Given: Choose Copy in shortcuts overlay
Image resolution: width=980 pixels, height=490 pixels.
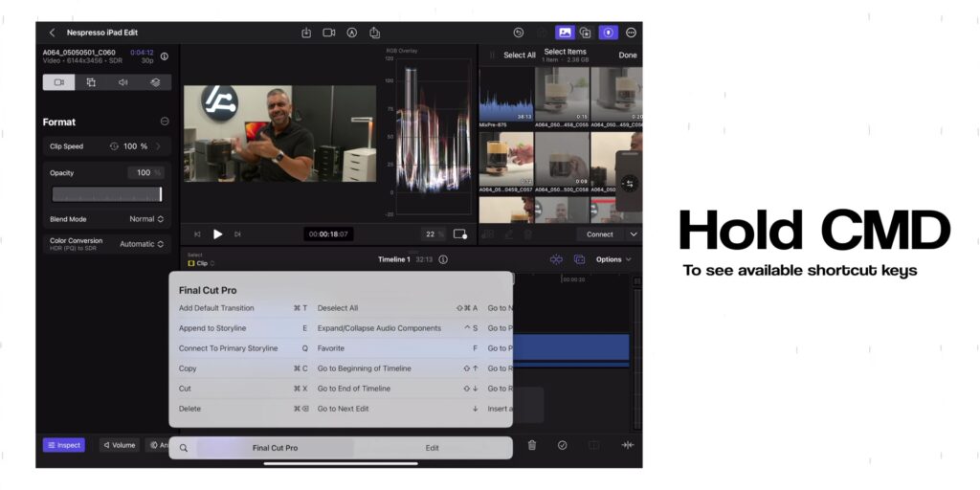Looking at the screenshot, I should pos(243,368).
